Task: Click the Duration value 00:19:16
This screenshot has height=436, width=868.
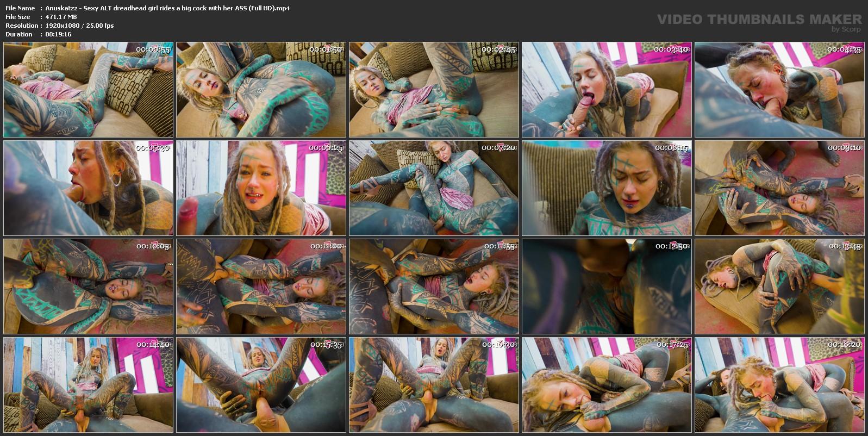Action: (x=58, y=34)
